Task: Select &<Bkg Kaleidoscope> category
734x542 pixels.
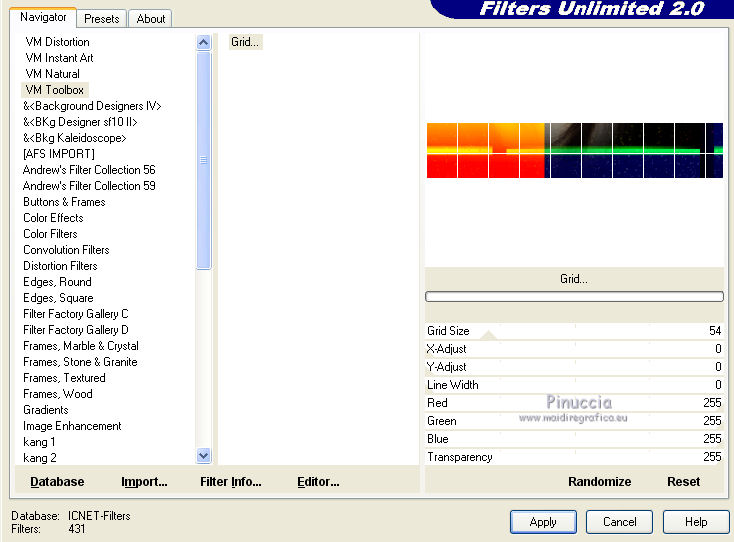Action: pyautogui.click(x=75, y=138)
